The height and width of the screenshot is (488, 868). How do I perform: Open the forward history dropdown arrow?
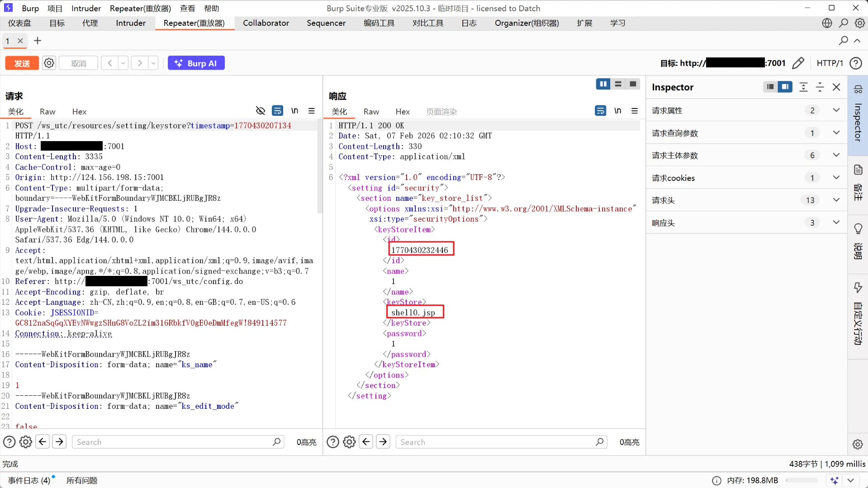(x=153, y=63)
